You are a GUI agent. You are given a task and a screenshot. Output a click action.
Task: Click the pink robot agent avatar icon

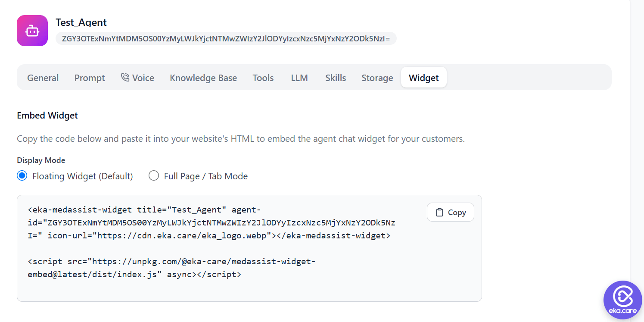[x=32, y=31]
